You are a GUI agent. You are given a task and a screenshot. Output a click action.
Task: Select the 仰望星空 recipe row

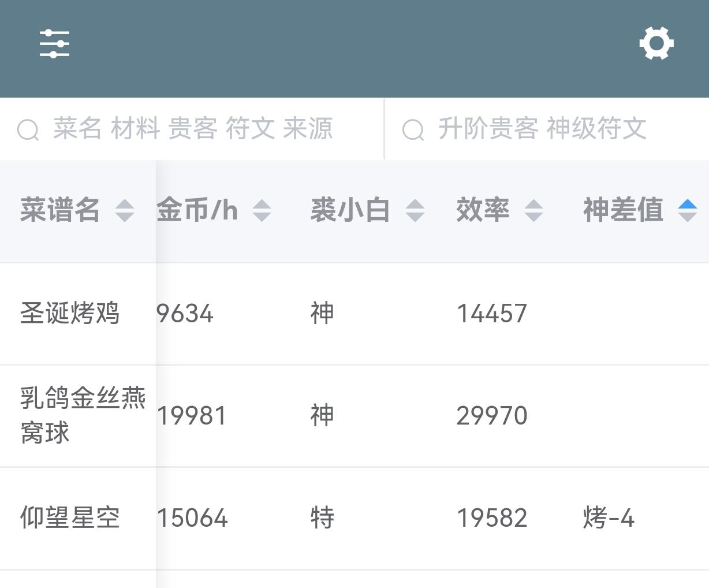click(x=354, y=518)
